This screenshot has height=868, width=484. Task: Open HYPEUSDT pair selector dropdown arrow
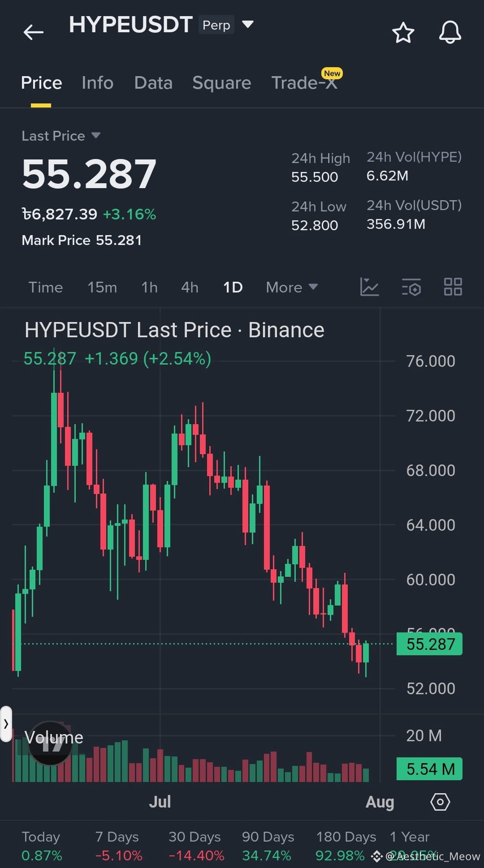coord(248,24)
